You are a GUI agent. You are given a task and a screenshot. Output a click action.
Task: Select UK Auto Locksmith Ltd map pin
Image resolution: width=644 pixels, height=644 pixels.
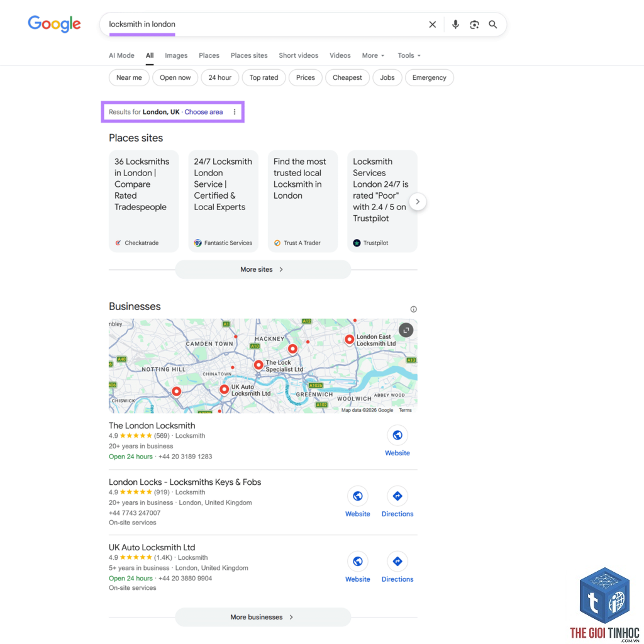tap(224, 389)
